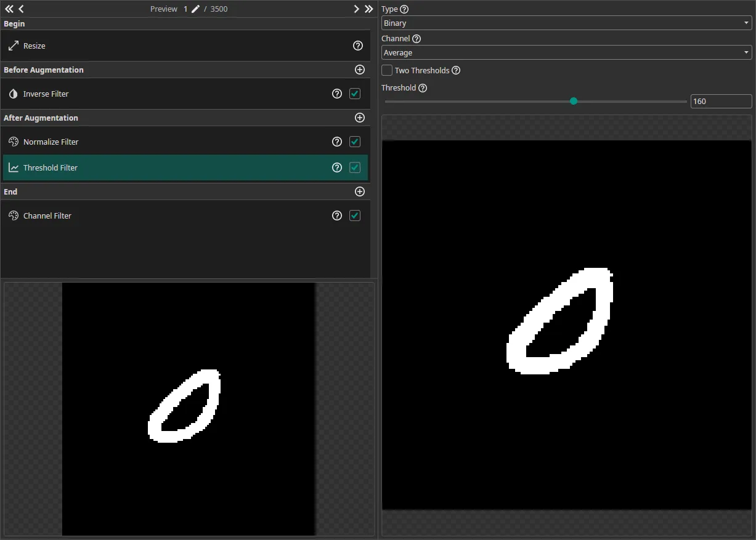Add a filter to the End section
The width and height of the screenshot is (756, 540).
(x=360, y=191)
